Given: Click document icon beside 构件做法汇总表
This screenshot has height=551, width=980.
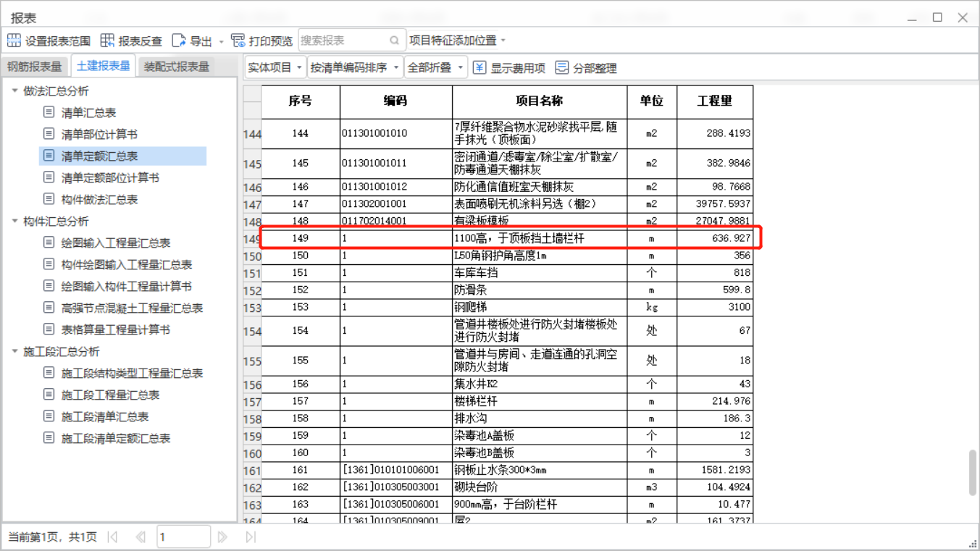Looking at the screenshot, I should coord(49,199).
